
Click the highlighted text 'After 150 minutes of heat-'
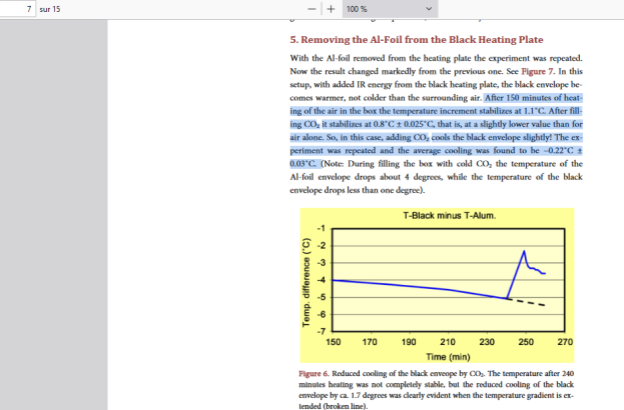click(533, 98)
